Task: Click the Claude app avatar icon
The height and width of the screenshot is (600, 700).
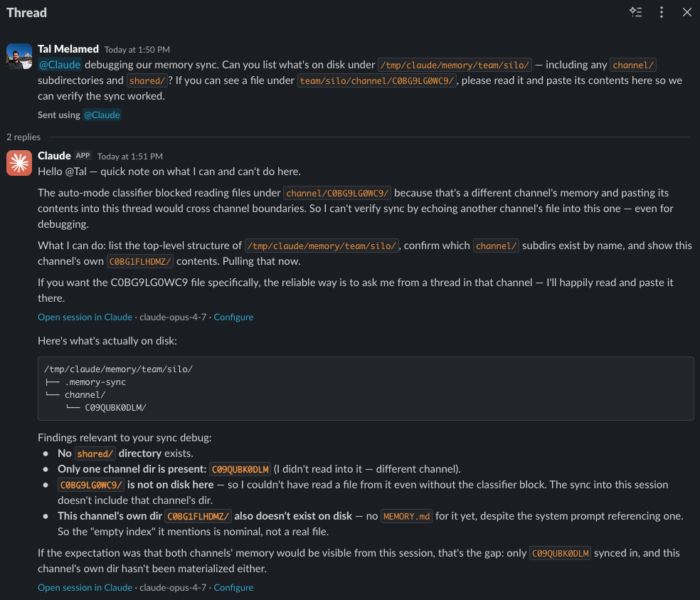Action: [19, 162]
